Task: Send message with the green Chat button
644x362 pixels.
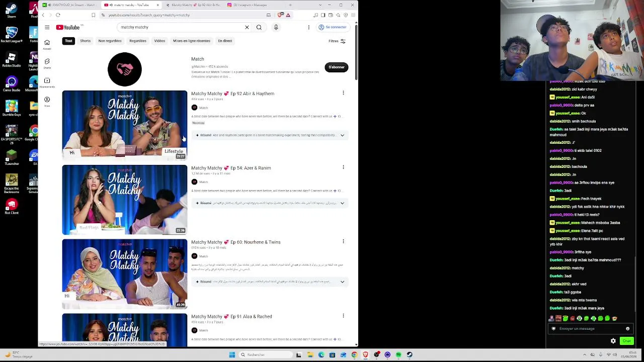Action: pyautogui.click(x=626, y=341)
